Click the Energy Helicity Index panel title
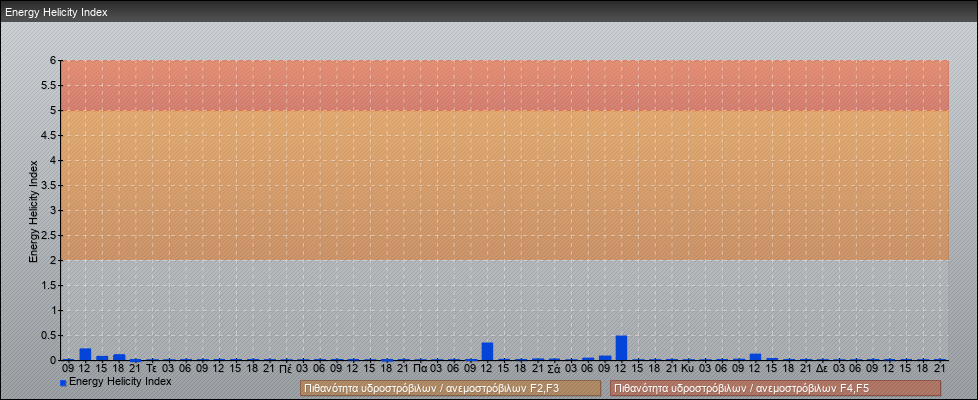This screenshot has width=978, height=400. tap(56, 12)
